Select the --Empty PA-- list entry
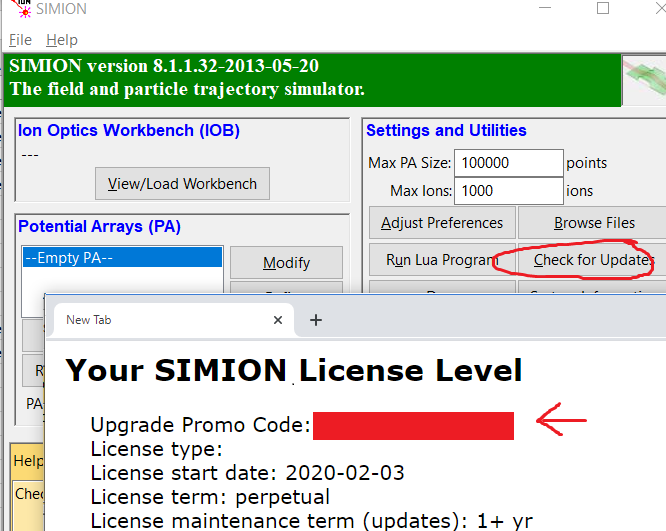 pyautogui.click(x=122, y=257)
